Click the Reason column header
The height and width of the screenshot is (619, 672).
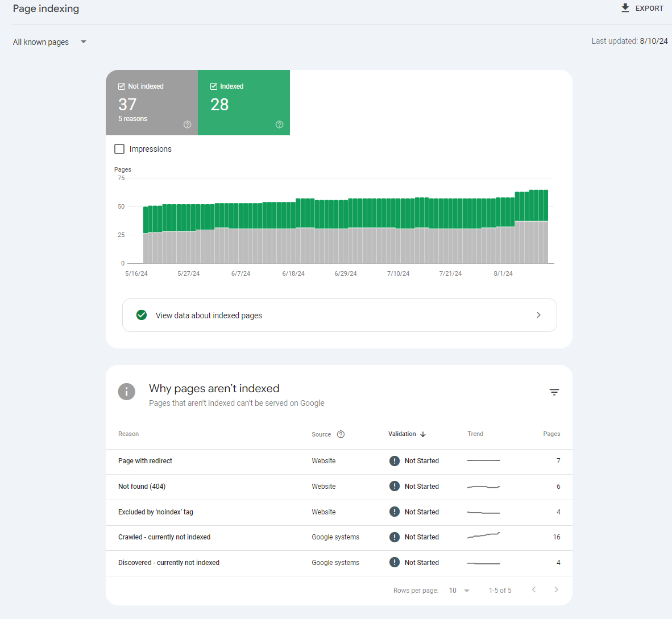coord(128,434)
